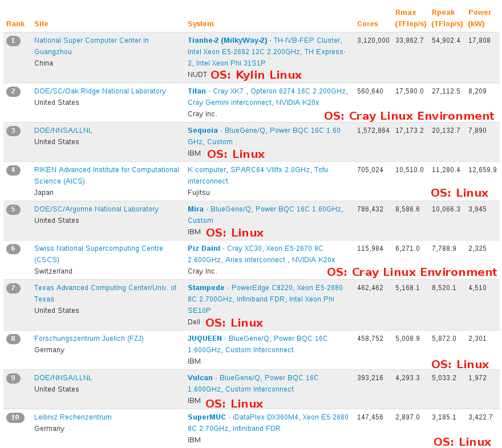Click the power value 12,659.9

(483, 170)
